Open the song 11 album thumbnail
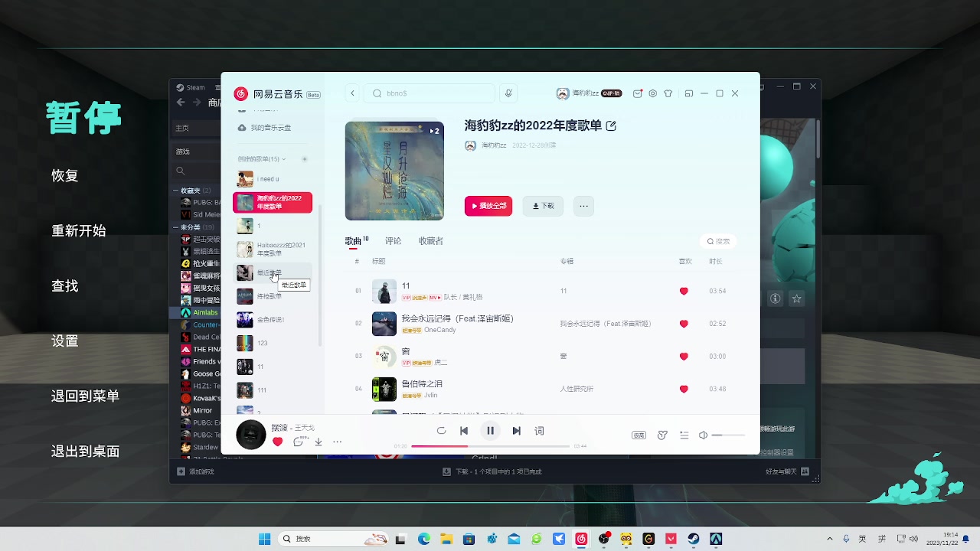Viewport: 980px width, 551px height. (x=384, y=291)
